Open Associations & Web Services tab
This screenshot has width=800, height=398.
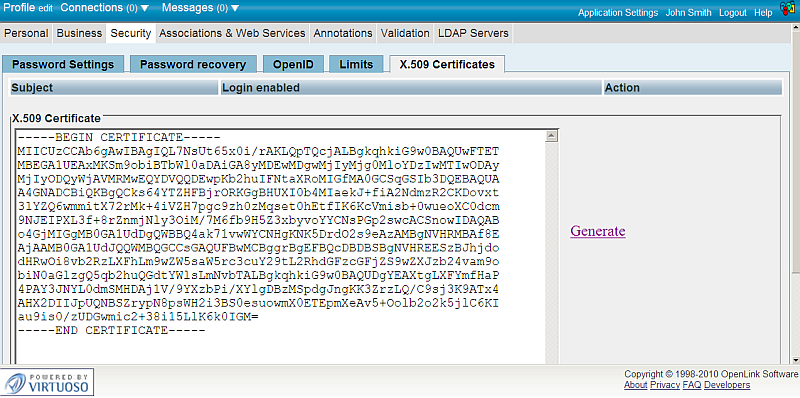pyautogui.click(x=232, y=33)
